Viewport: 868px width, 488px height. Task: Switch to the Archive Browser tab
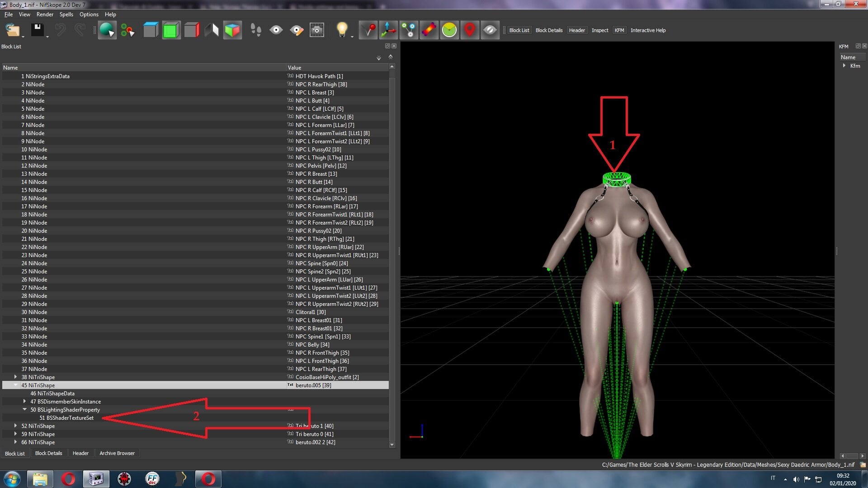click(x=117, y=453)
